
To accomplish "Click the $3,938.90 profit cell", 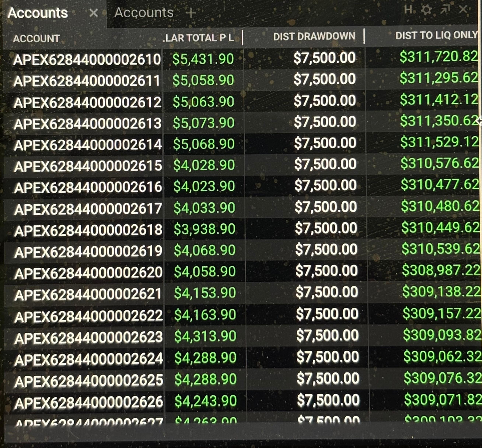I will coord(204,229).
